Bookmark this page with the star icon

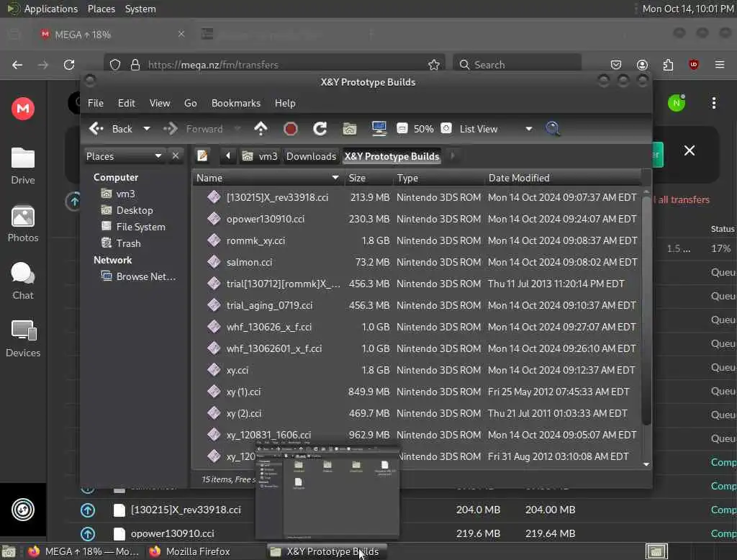pos(433,64)
